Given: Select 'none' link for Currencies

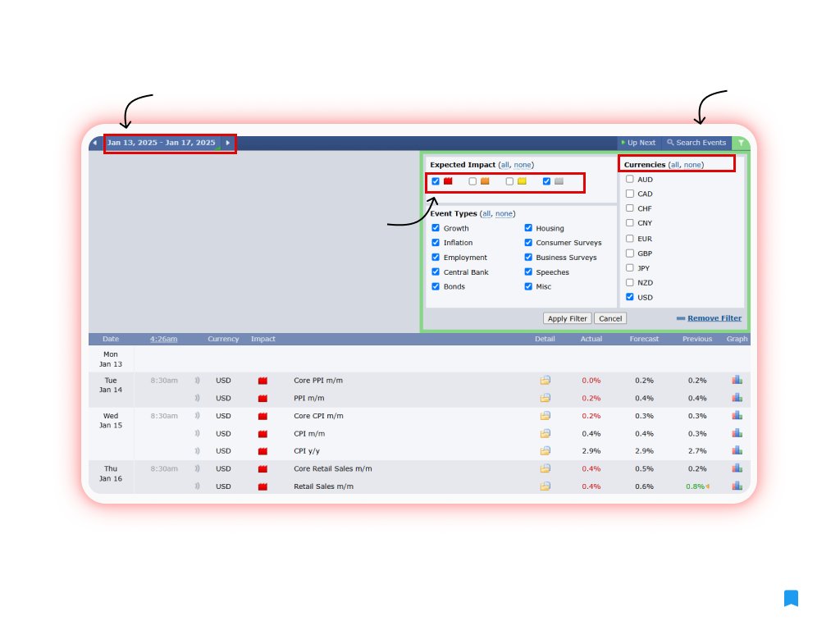Looking at the screenshot, I should (692, 165).
